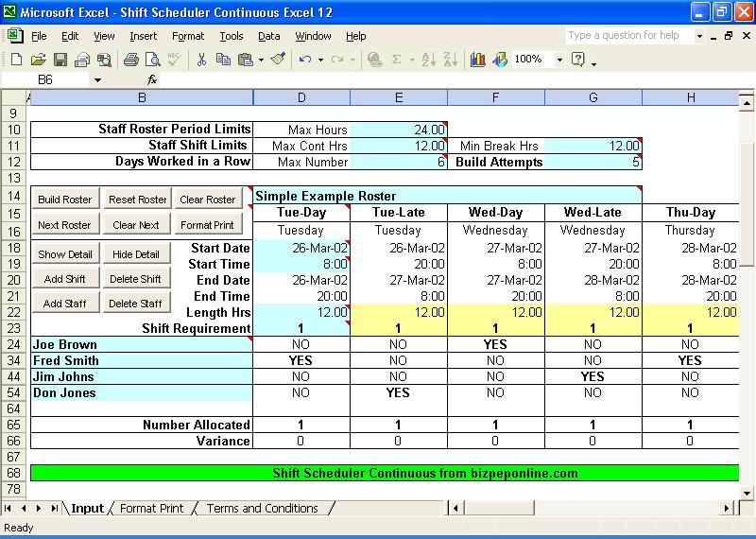Viewport: 756px width, 539px height.
Task: Click the Undo arrow icon
Action: [304, 60]
